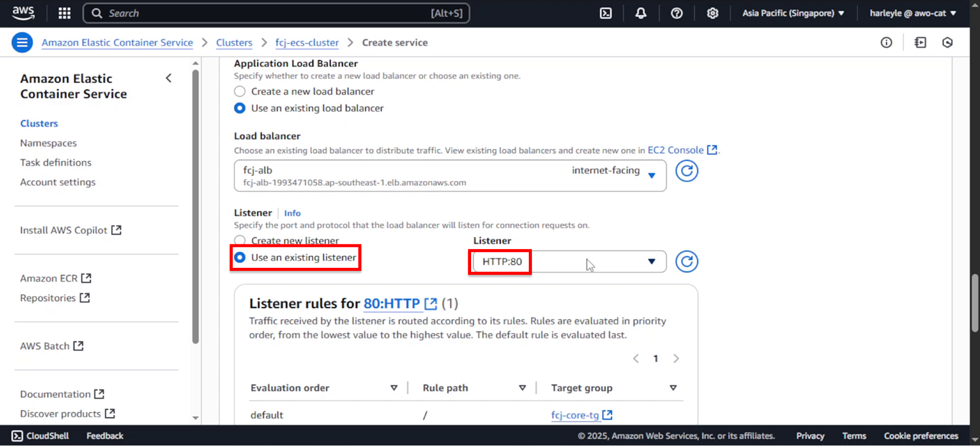Screen dimensions: 980x446
Task: Sort by Evaluation order column
Action: coord(394,388)
